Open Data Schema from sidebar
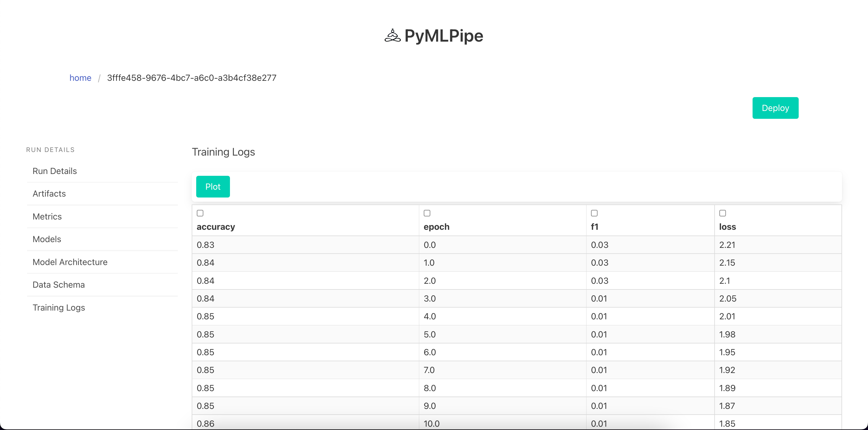 click(59, 285)
